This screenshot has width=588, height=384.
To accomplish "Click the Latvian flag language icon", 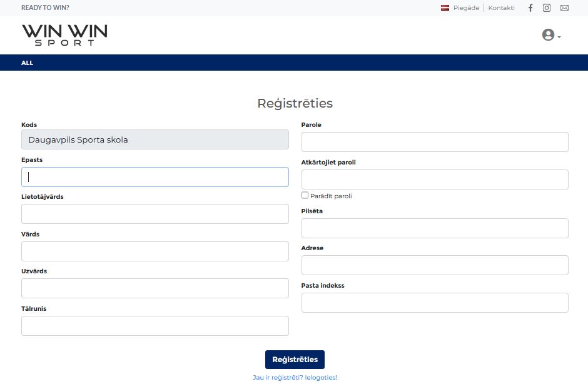I will coord(445,8).
